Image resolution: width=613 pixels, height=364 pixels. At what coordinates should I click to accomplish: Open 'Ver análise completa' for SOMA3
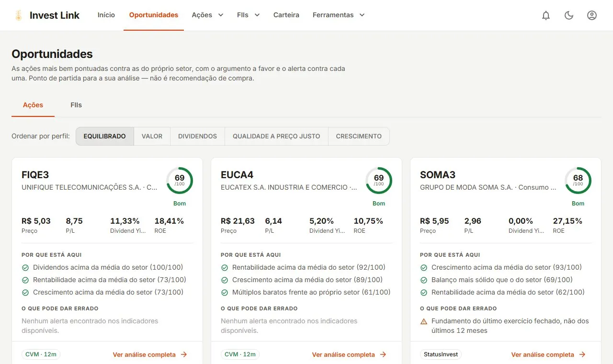tap(549, 354)
